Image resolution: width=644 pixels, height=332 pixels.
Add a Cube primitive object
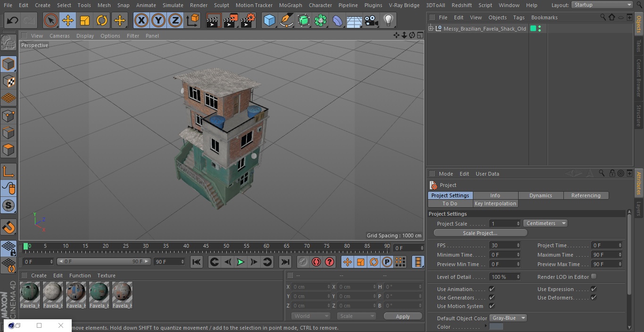(269, 20)
